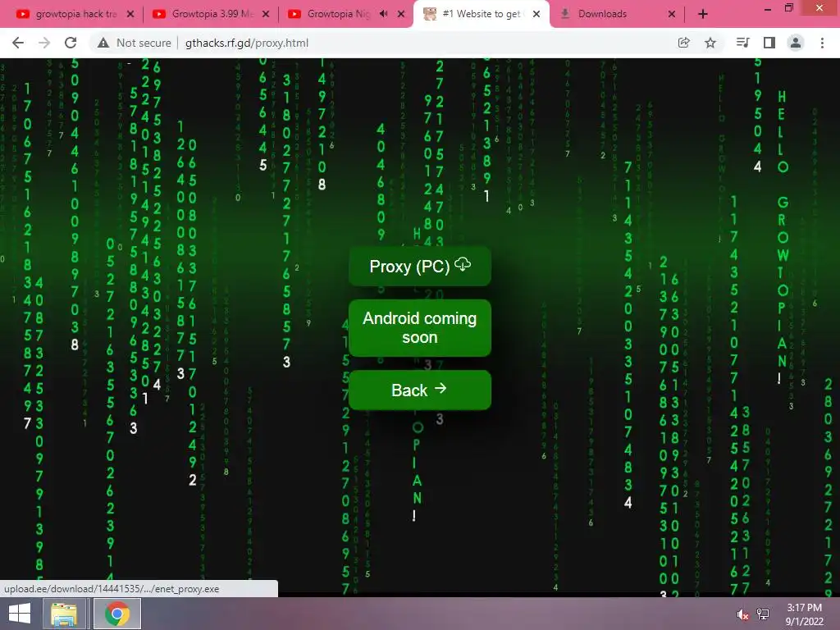This screenshot has width=840, height=630.
Task: Go back to the previous page
Action: coord(18,43)
